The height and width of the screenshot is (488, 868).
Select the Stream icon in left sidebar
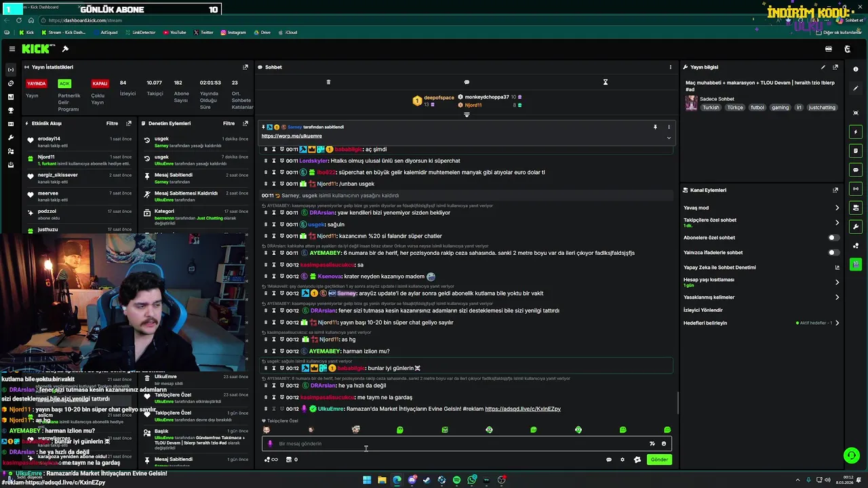click(10, 70)
